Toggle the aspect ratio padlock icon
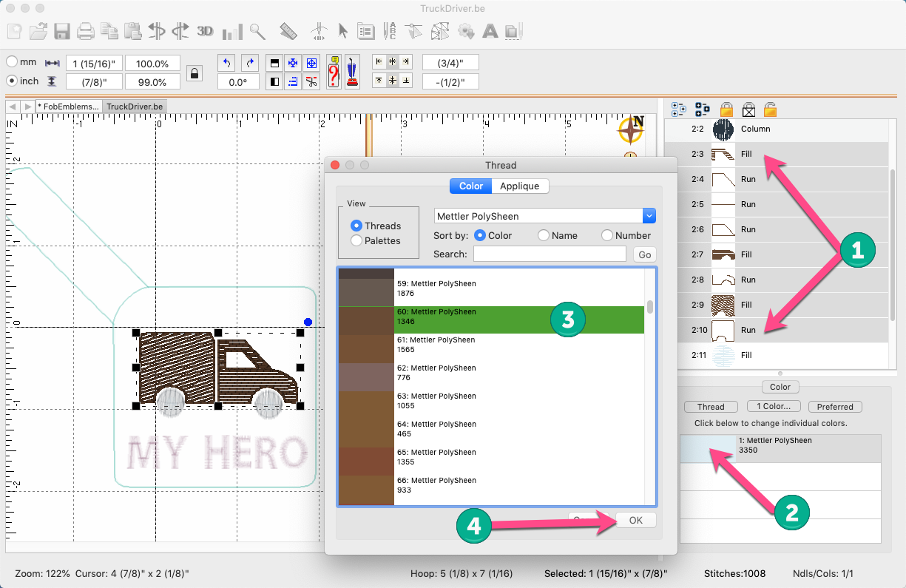This screenshot has height=588, width=906. click(x=195, y=72)
